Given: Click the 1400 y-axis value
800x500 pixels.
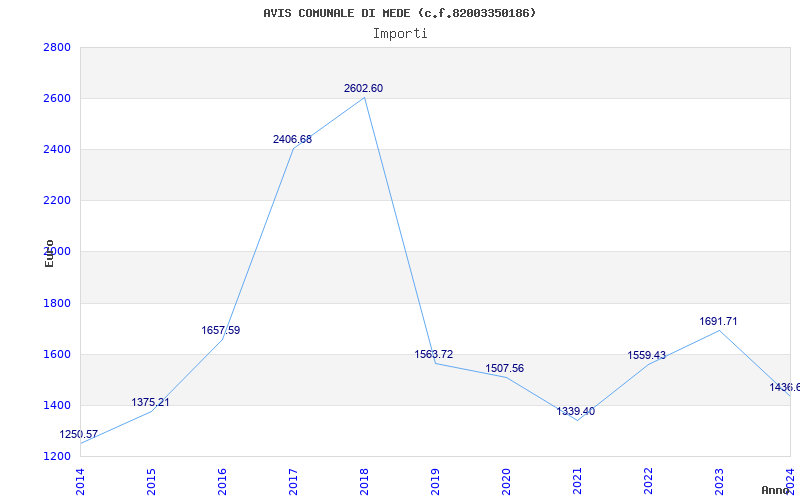Looking at the screenshot, I should pos(57,405).
